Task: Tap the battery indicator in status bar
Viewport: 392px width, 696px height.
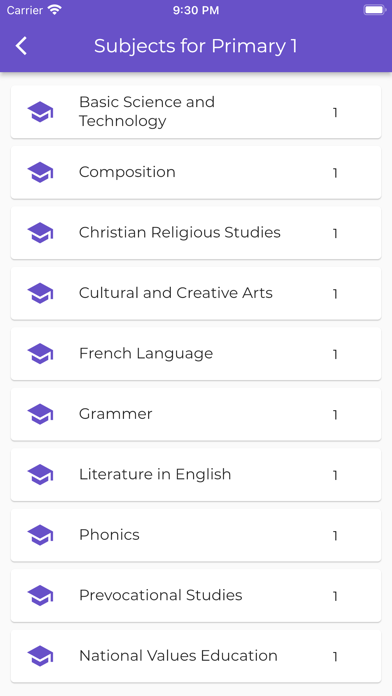Action: pos(374,10)
